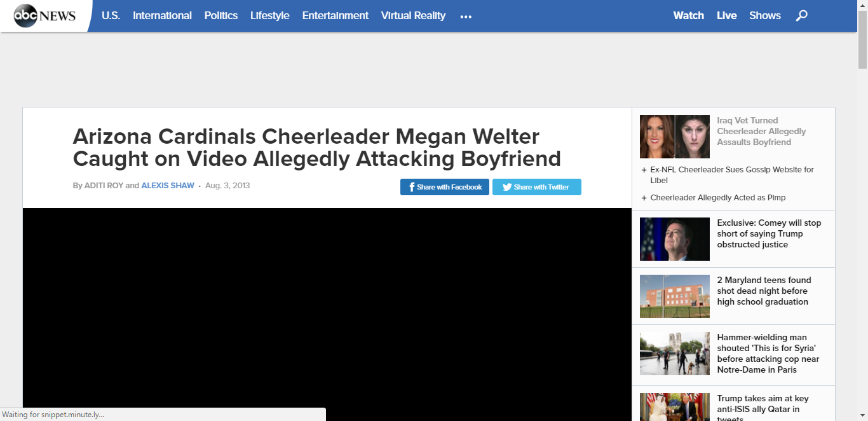
Task: Open the Entertainment nav item
Action: pyautogui.click(x=336, y=15)
